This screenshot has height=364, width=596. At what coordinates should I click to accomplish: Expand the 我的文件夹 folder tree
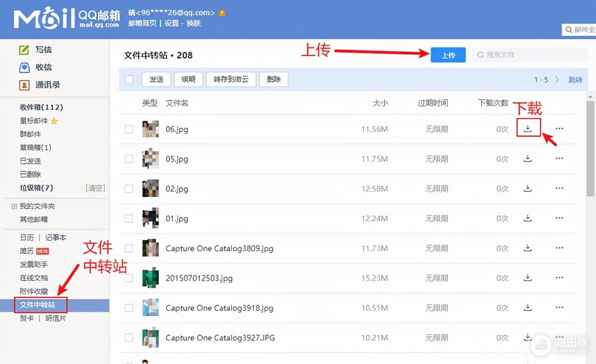(14, 206)
